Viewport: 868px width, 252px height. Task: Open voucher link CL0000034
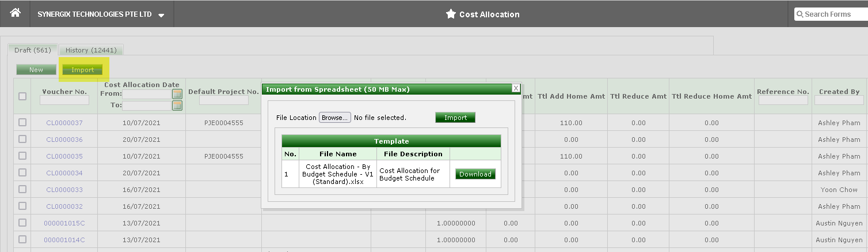coord(64,173)
